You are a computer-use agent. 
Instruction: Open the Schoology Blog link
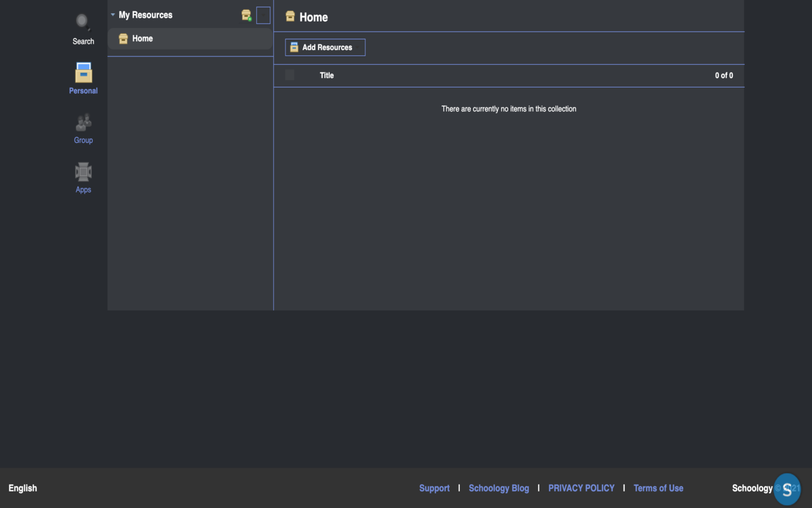(499, 488)
